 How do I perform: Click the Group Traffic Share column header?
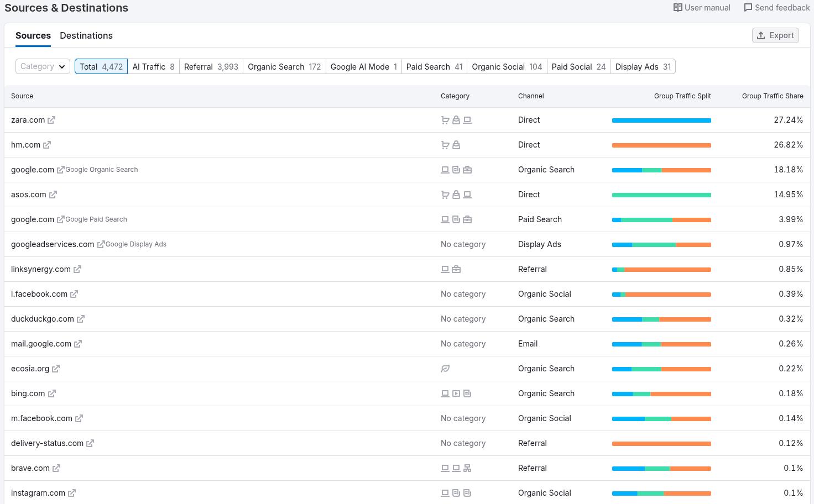pyautogui.click(x=773, y=96)
